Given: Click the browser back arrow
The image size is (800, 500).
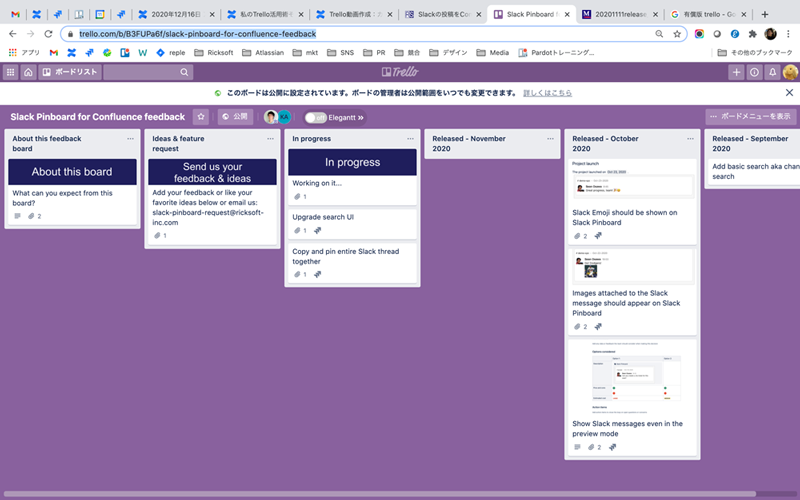Looking at the screenshot, I should [13, 34].
